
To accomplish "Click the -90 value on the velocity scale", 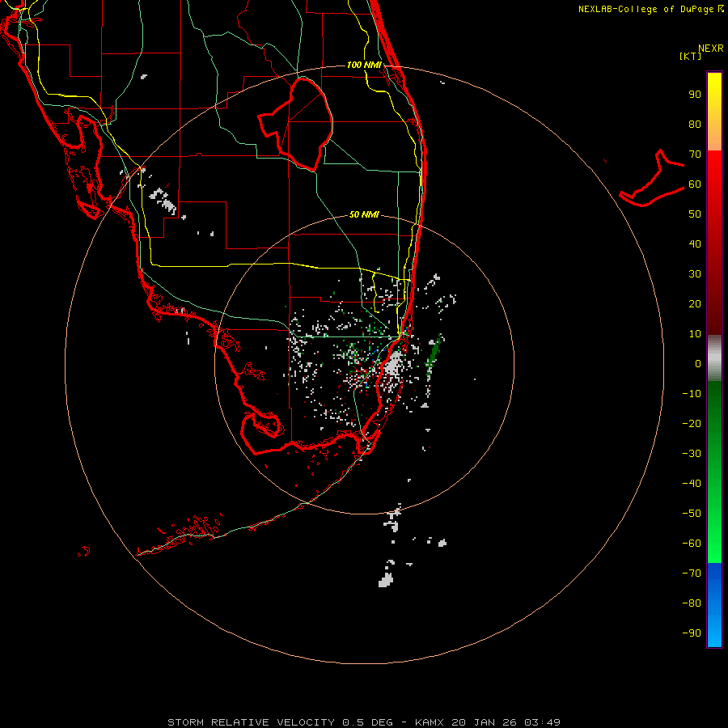I will 692,633.
